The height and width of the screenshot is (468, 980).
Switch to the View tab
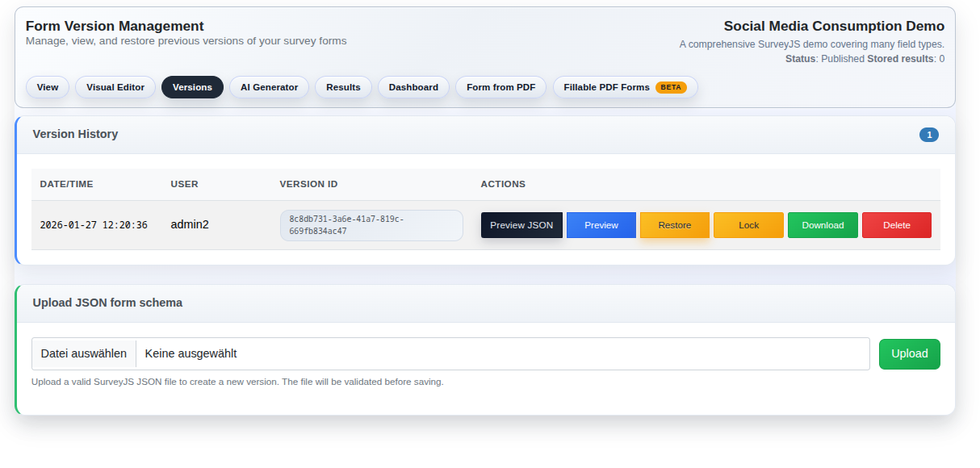point(47,87)
